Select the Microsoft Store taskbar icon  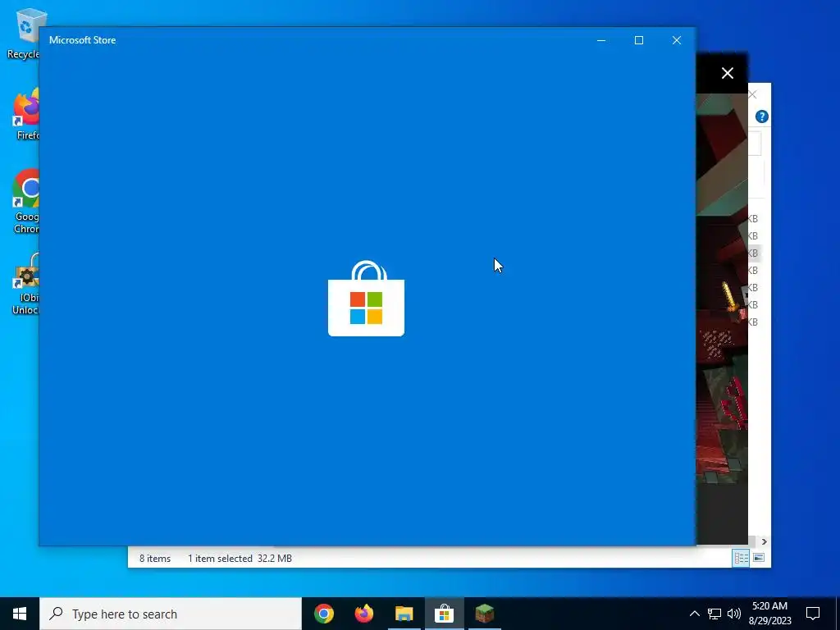(x=444, y=614)
